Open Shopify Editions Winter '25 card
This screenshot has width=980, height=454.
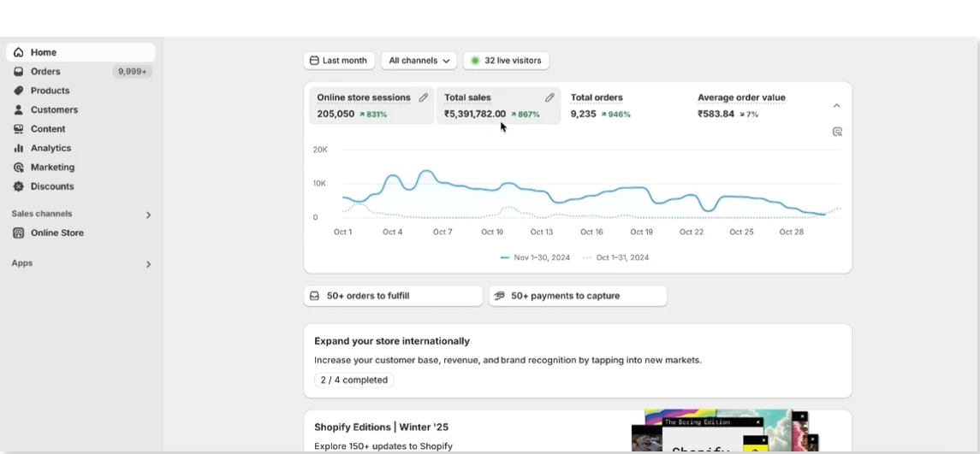click(578, 431)
